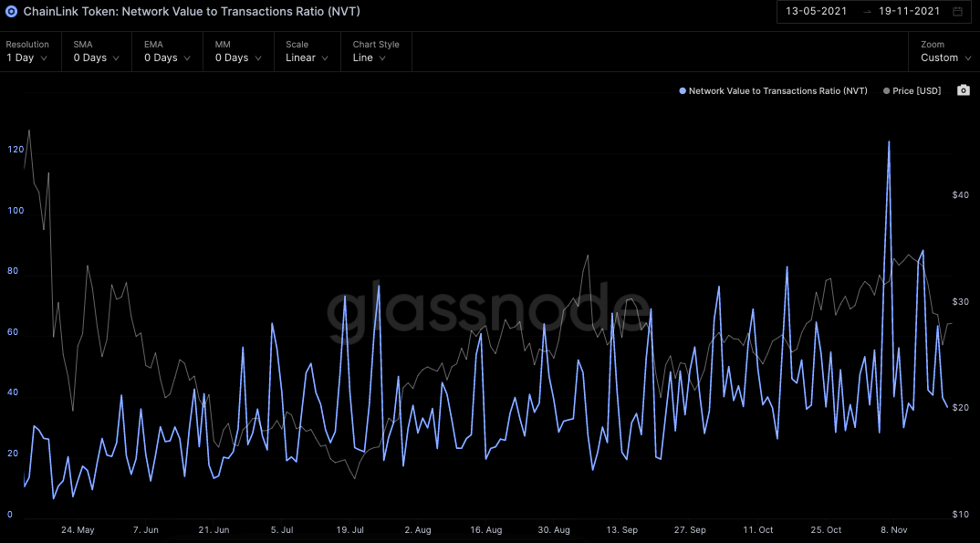The height and width of the screenshot is (543, 980).
Task: Edit the end date 19-11-2021
Action: [910, 11]
